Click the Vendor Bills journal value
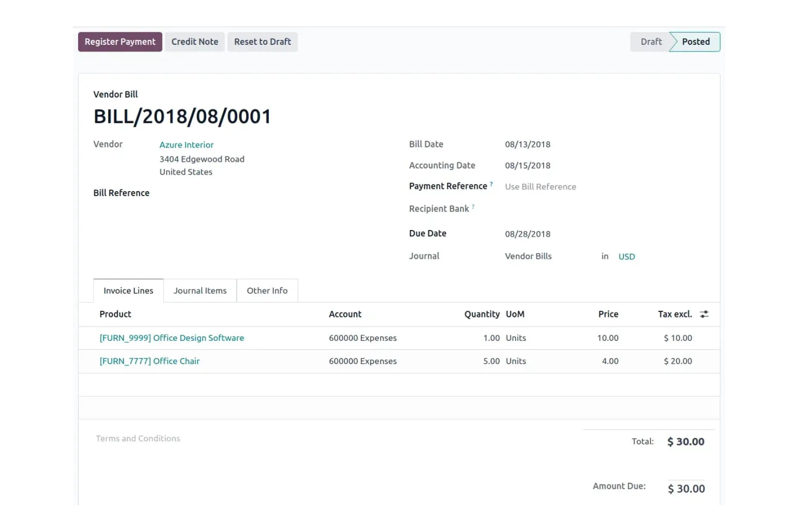This screenshot has width=798, height=532. (528, 256)
